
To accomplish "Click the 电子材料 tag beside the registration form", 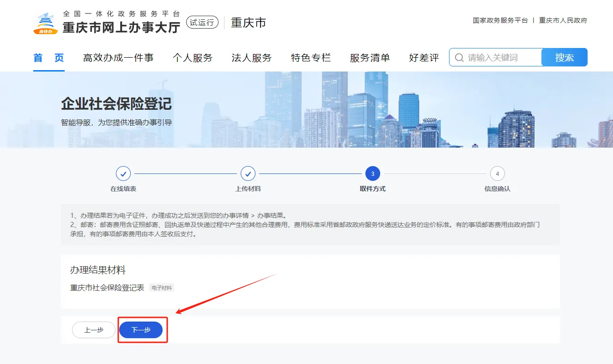I will click(x=161, y=287).
